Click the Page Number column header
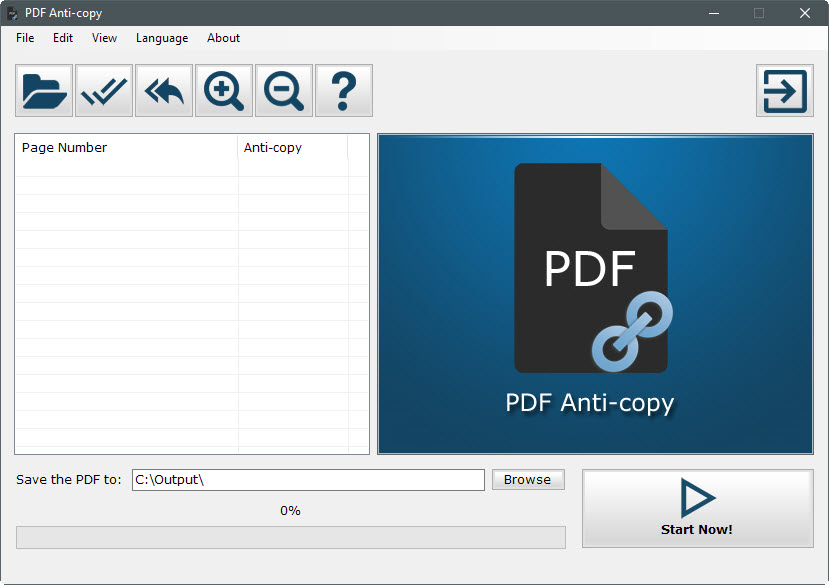The height and width of the screenshot is (585, 829). click(126, 148)
